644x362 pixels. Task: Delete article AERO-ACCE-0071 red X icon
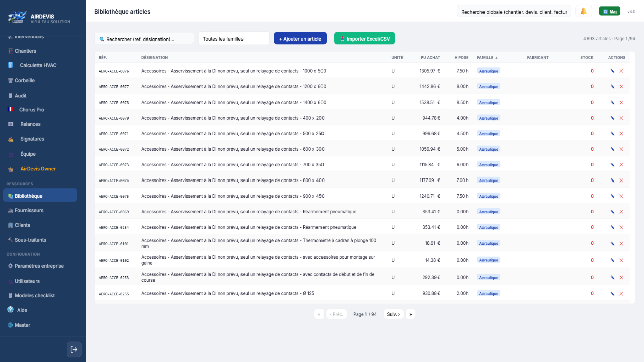pyautogui.click(x=621, y=133)
